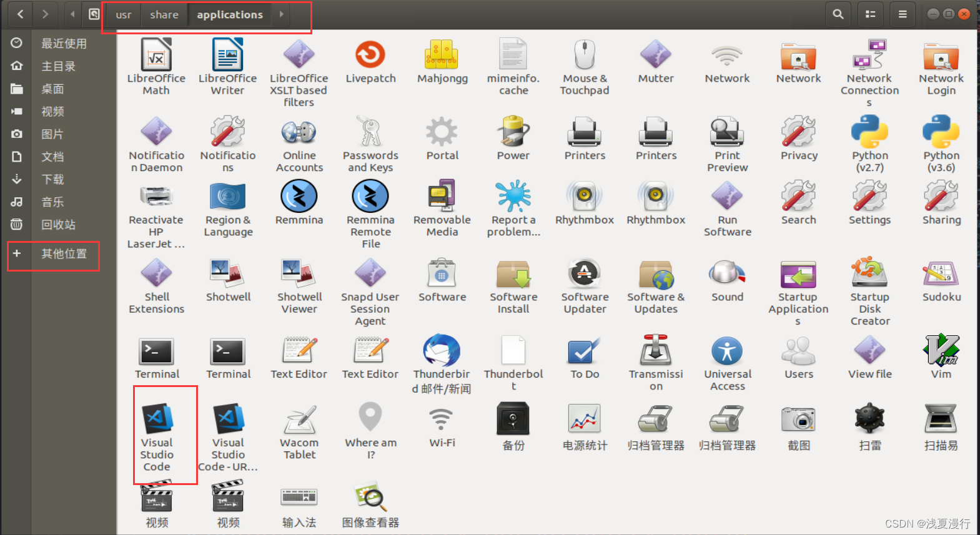This screenshot has width=980, height=535.
Task: Jump to the usr folder in path bar
Action: (124, 14)
